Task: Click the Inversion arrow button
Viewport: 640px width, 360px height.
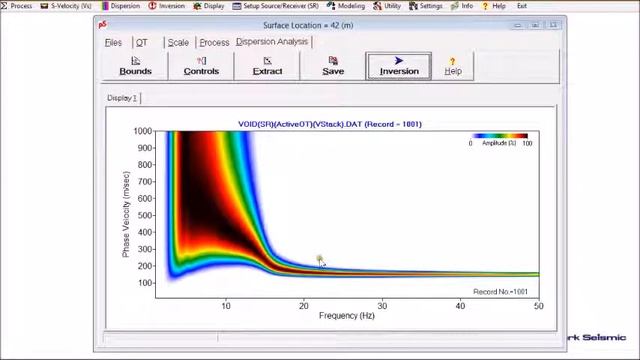Action: 399,66
